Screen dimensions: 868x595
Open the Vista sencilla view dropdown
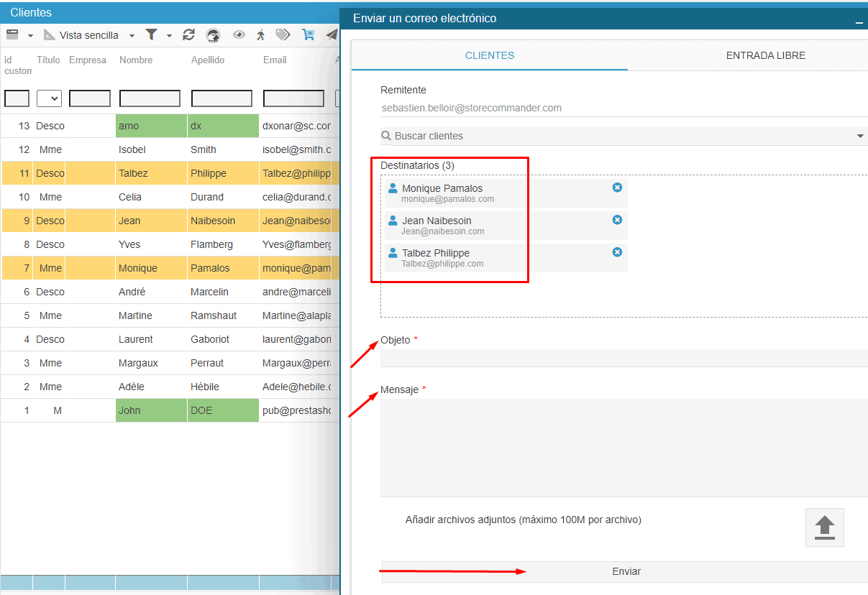coord(132,35)
